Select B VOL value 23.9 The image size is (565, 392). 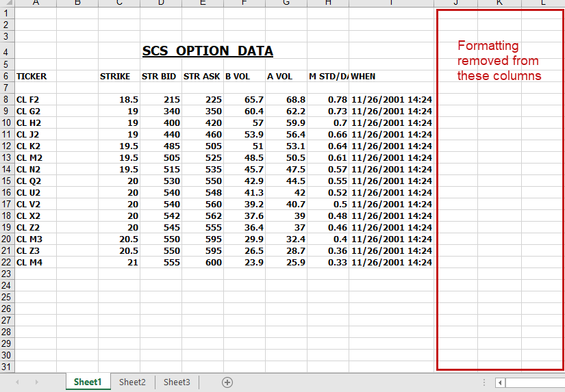(x=244, y=262)
